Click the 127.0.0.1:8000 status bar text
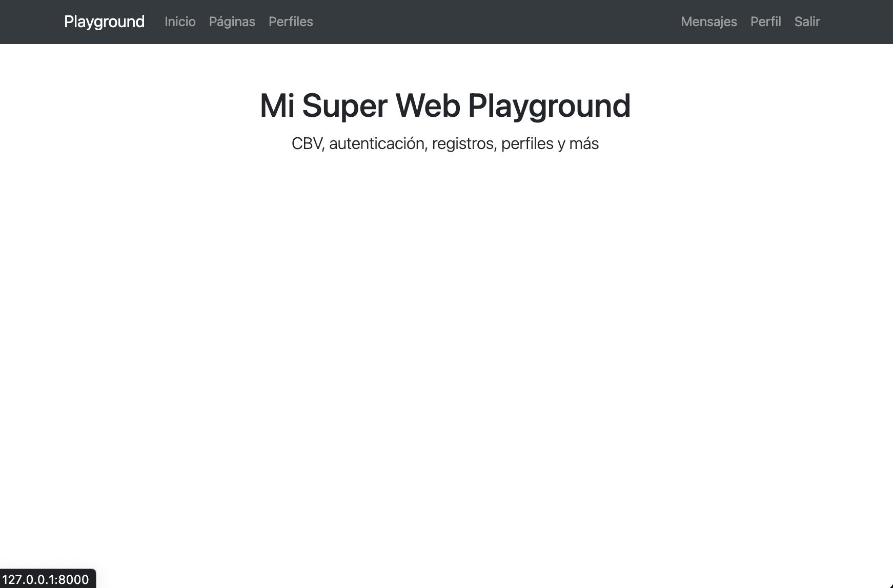Image resolution: width=893 pixels, height=588 pixels. [46, 579]
